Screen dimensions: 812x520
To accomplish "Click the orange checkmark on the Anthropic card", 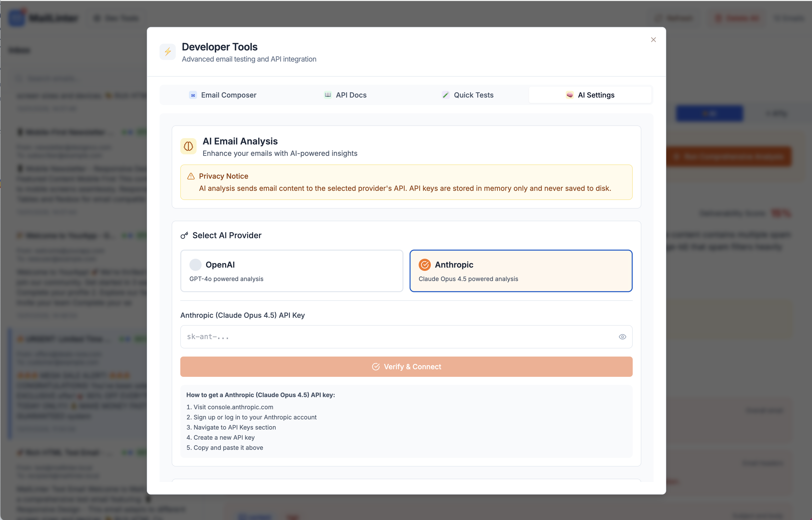I will click(x=425, y=265).
